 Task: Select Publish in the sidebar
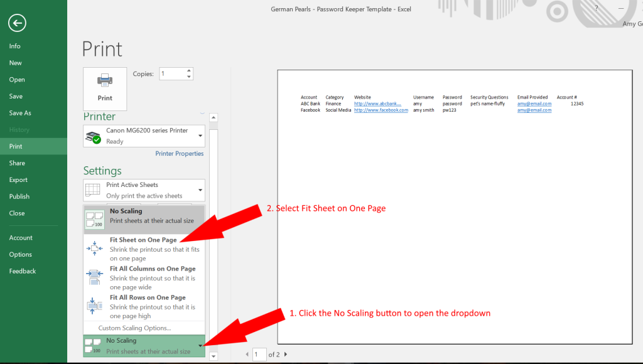(19, 196)
